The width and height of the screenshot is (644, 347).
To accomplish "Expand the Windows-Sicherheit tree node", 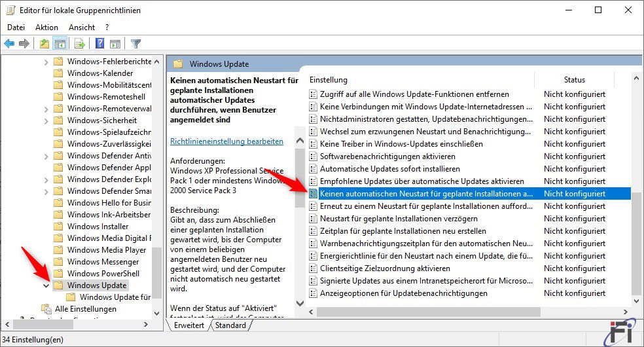I will tap(46, 121).
